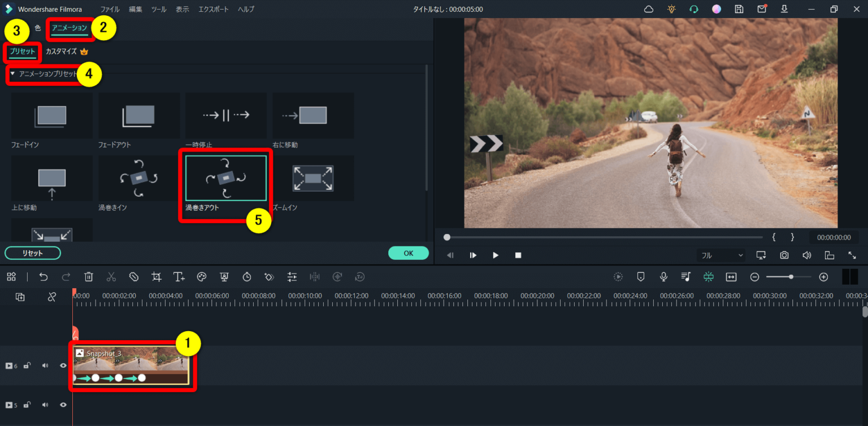
Task: Click the undo arrow in timeline toolbar
Action: point(44,277)
